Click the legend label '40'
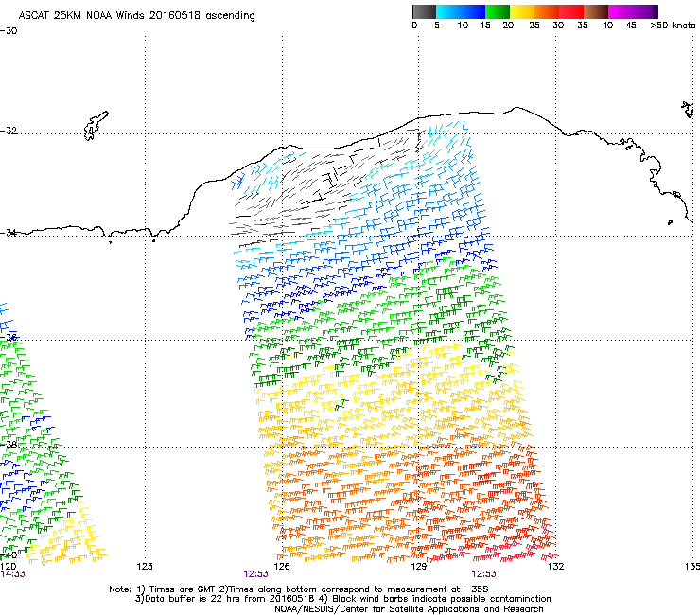The width and height of the screenshot is (700, 615). point(607,26)
